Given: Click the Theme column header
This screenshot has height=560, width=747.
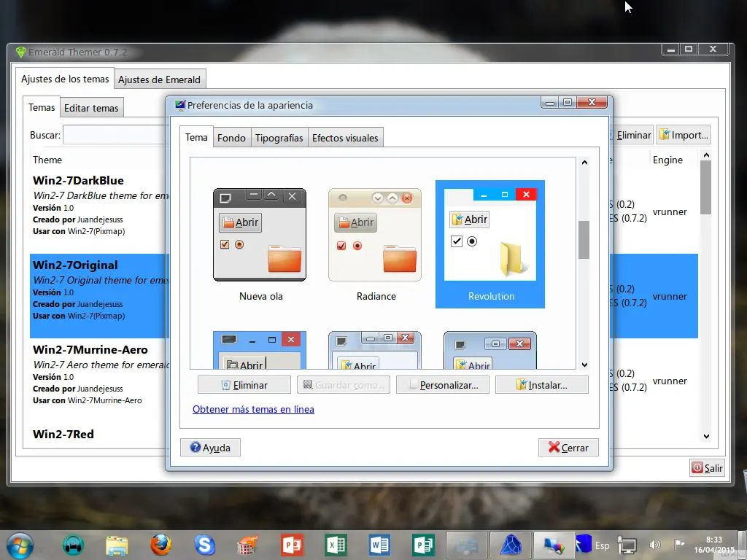Looking at the screenshot, I should tap(47, 160).
